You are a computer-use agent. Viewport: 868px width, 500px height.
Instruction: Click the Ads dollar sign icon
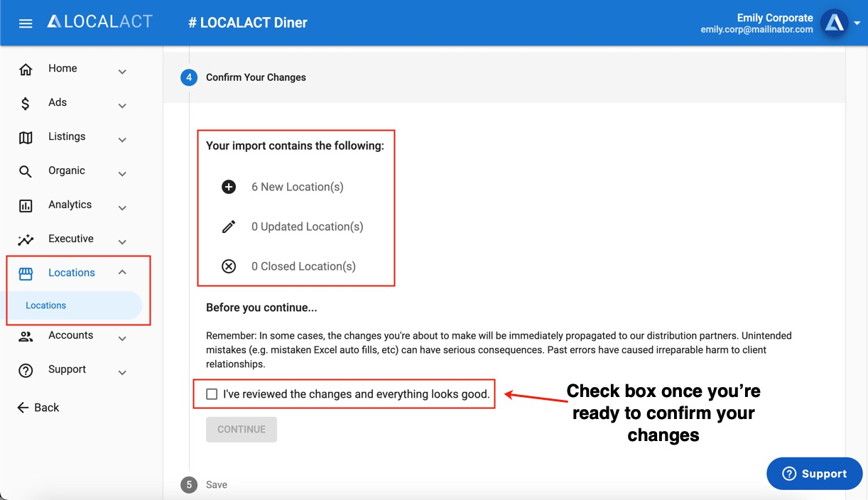26,104
